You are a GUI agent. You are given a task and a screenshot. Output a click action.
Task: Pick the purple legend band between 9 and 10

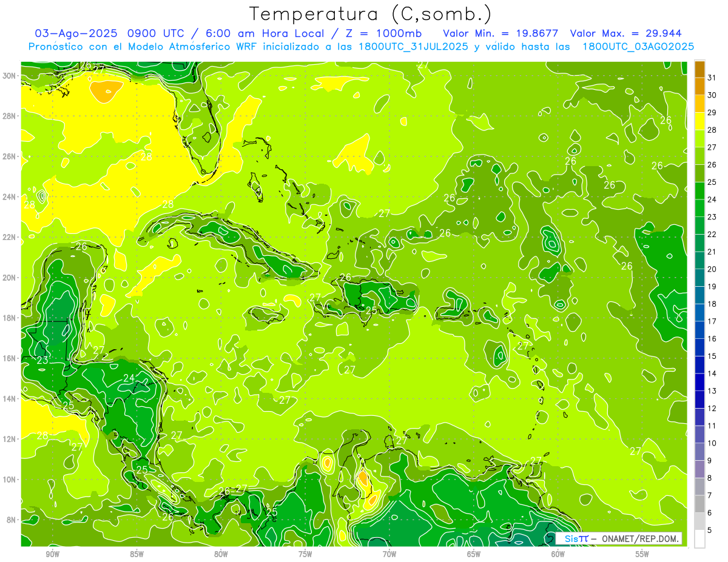point(699,452)
